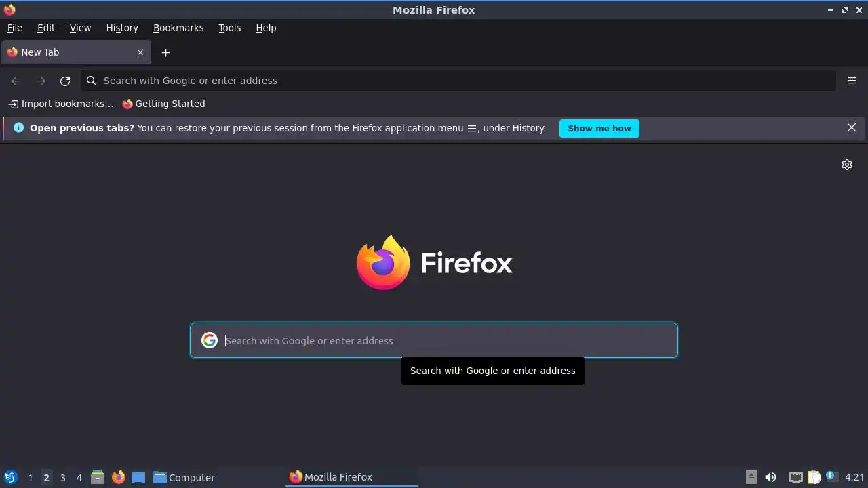The height and width of the screenshot is (488, 868).
Task: Reload the current page
Action: click(65, 81)
